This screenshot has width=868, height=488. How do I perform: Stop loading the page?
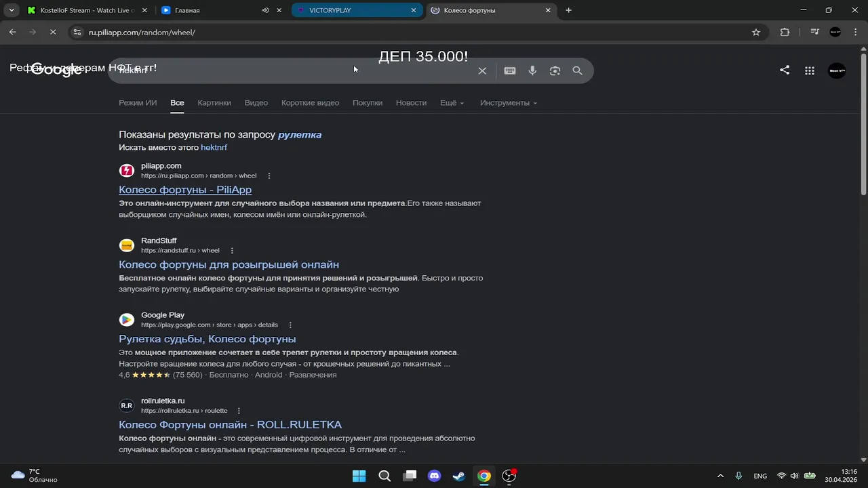53,32
